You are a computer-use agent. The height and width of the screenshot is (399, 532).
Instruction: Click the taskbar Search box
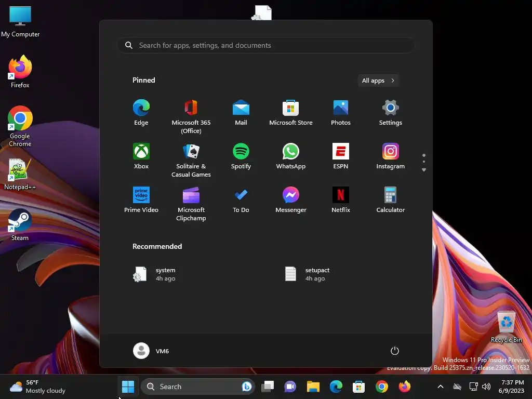[x=197, y=387]
